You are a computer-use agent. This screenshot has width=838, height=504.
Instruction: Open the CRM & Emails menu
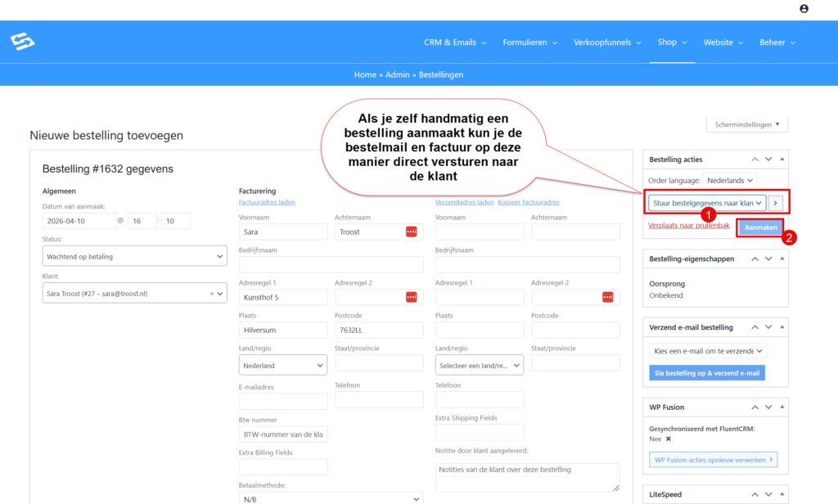(455, 43)
